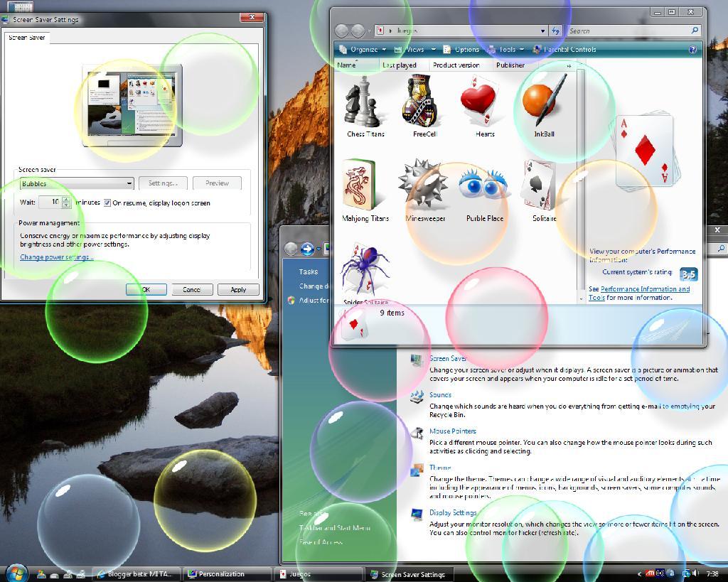This screenshot has width=728, height=582.
Task: Click the Display Settings monitor icon
Action: coord(417,514)
